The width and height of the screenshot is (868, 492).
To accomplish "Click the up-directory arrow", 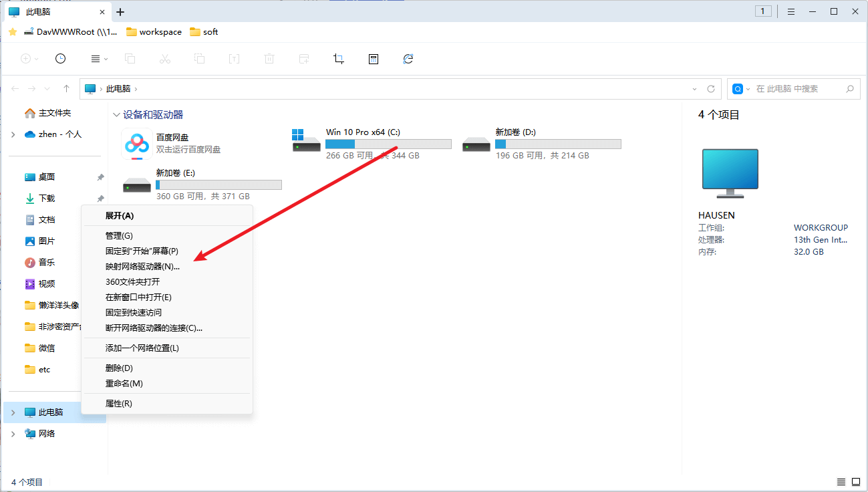I will click(x=66, y=89).
